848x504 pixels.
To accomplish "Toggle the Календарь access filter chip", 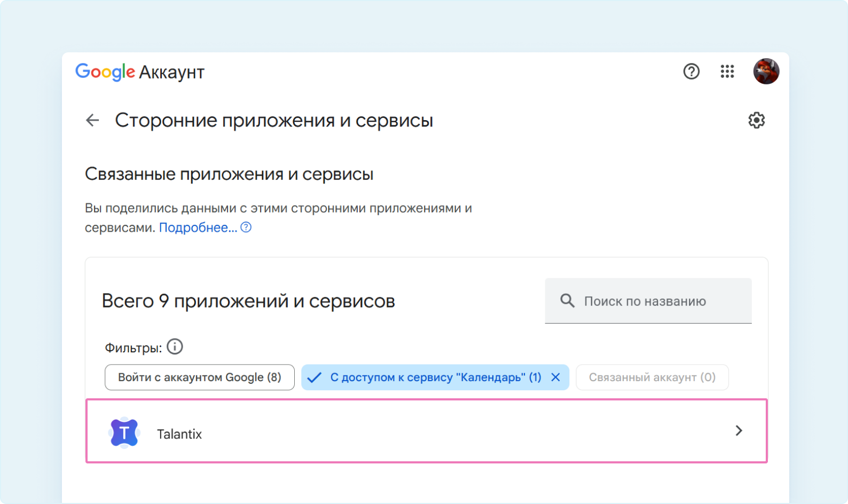I will click(x=435, y=377).
